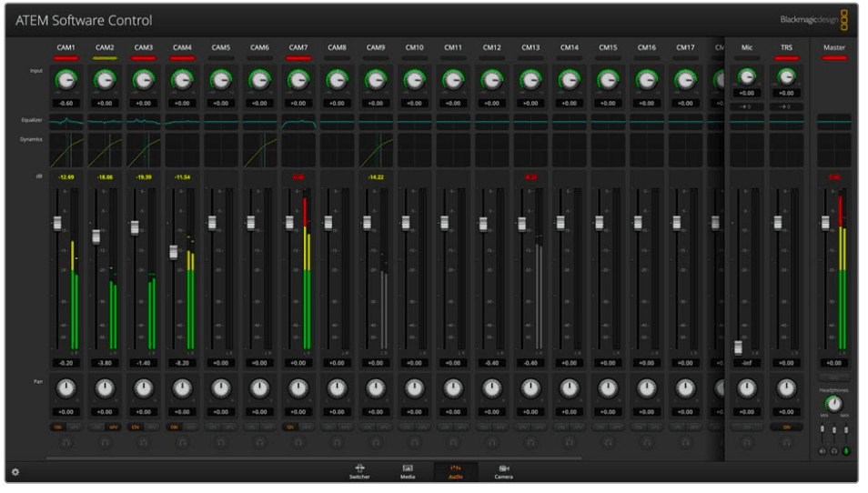Open the CAM9 dynamics graph
The height and width of the screenshot is (493, 868).
point(377,150)
